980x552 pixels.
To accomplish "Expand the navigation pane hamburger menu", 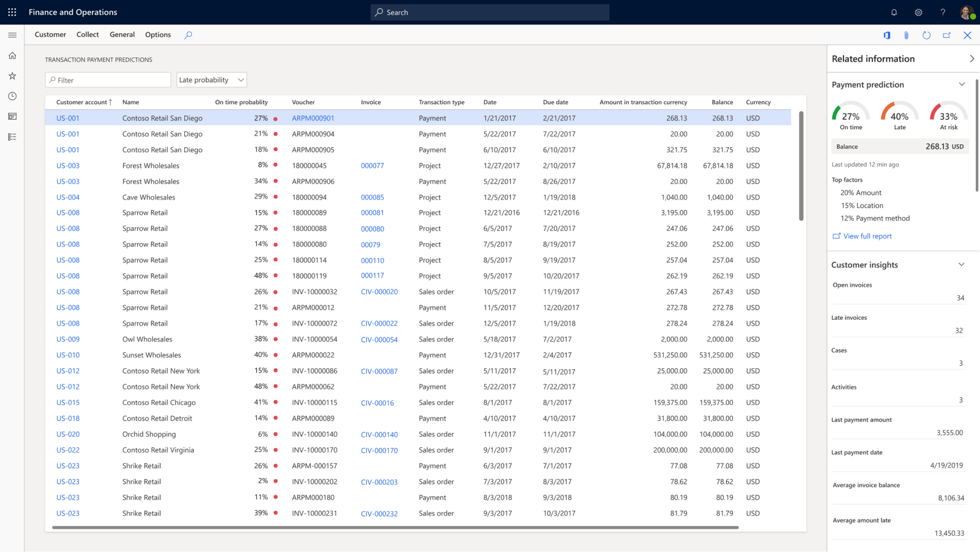I will tap(12, 35).
